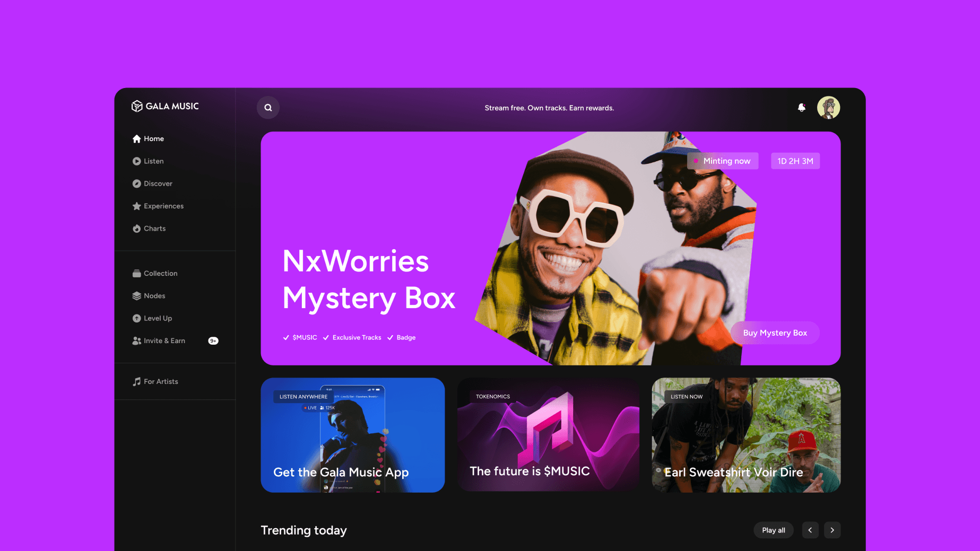The width and height of the screenshot is (980, 551).
Task: Click the Gala Music cube logo icon
Action: point(137,106)
